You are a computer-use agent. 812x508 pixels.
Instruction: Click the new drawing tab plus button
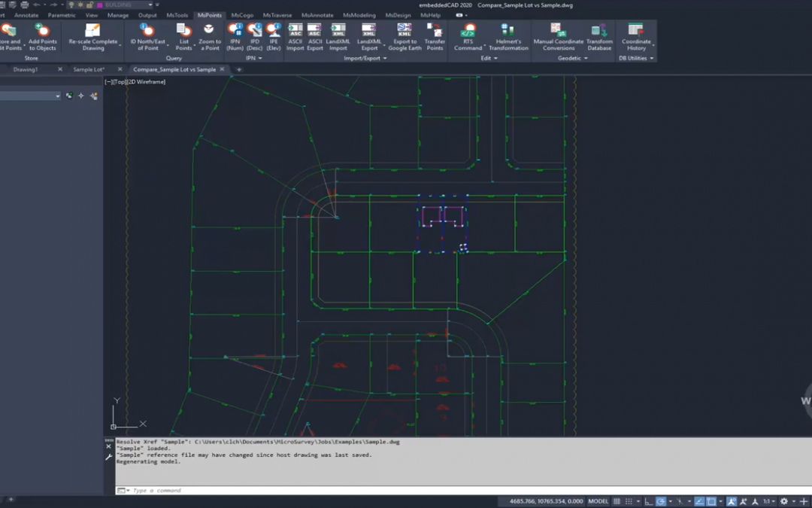click(239, 69)
